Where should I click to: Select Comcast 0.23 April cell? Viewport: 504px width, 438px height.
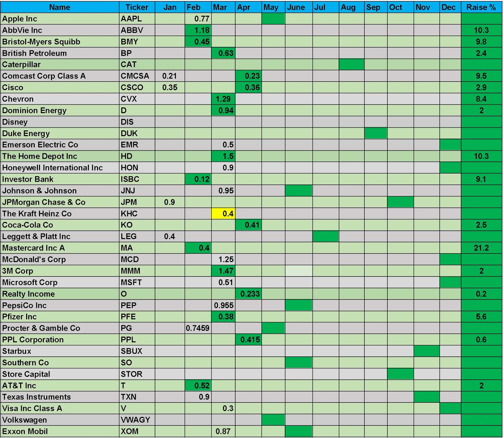pyautogui.click(x=248, y=76)
